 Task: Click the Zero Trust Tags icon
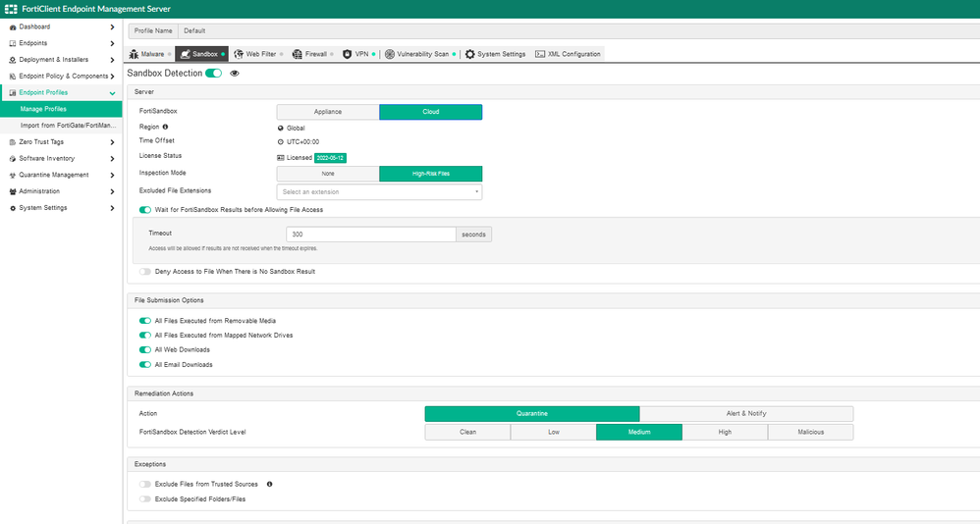[x=13, y=142]
